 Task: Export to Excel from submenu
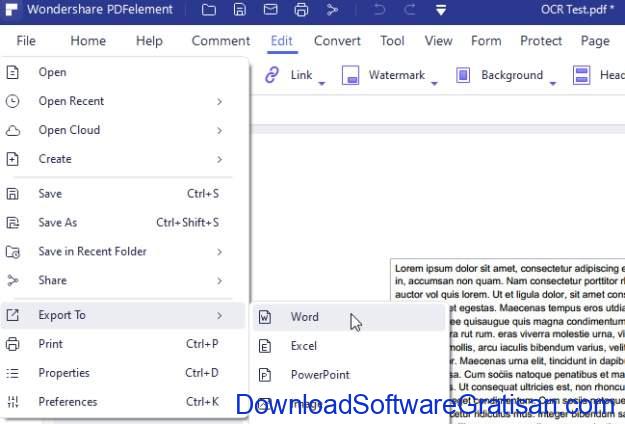point(349,346)
